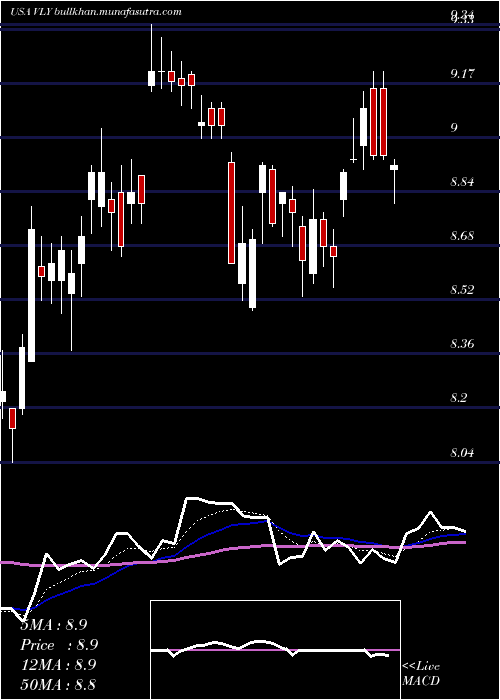The width and height of the screenshot is (500, 700).
Task: Click the 8.68 price axis label
Action: [x=462, y=236]
